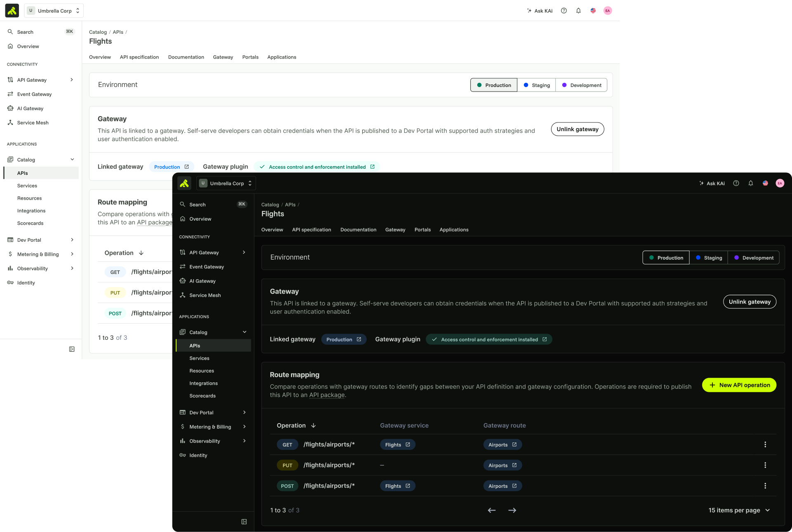792x532 pixels.
Task: Collapse the dark window sidebar with panel icon
Action: tap(244, 522)
